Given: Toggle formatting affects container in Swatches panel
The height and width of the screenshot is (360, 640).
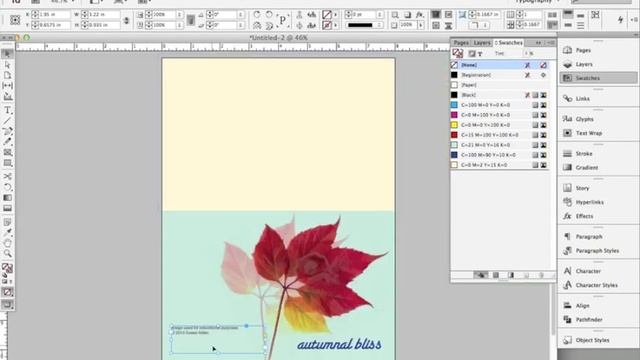Looking at the screenshot, I should coord(472,53).
